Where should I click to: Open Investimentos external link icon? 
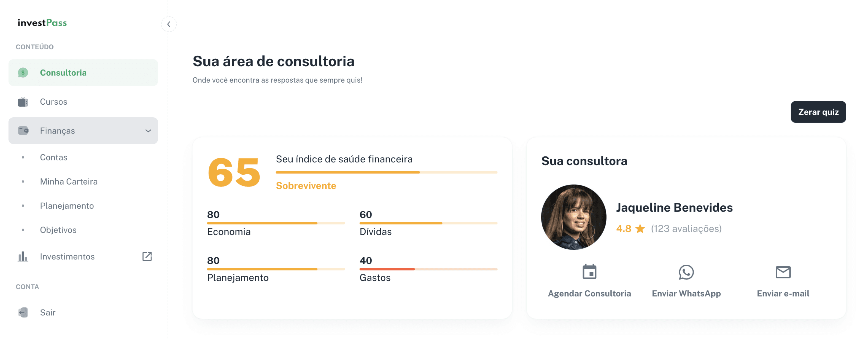click(147, 257)
